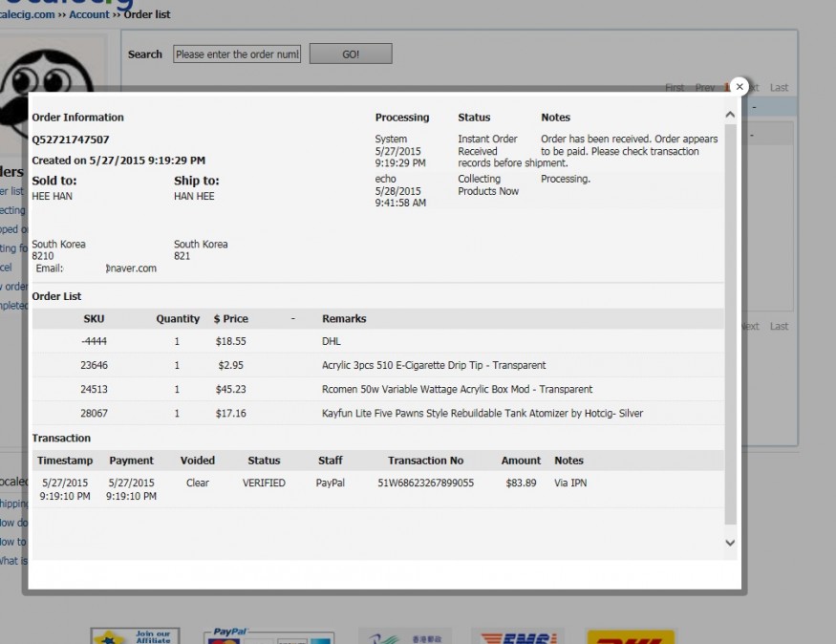The width and height of the screenshot is (836, 644).
Task: Select order number Q52721747507
Action: tap(71, 140)
